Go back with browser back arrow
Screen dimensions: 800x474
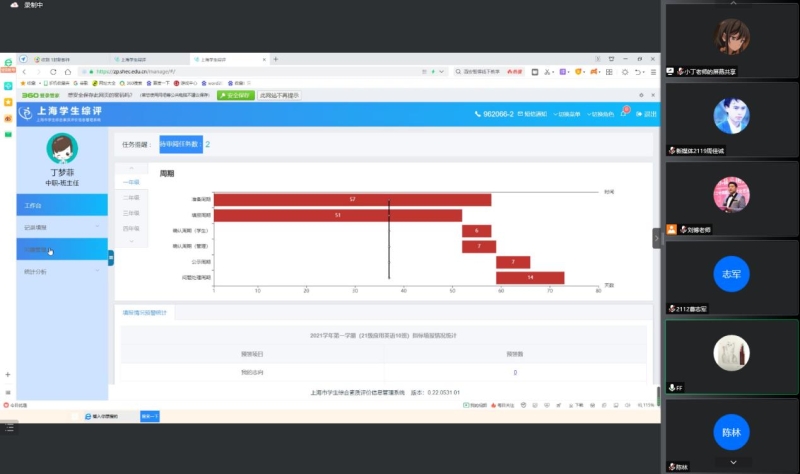pos(24,72)
